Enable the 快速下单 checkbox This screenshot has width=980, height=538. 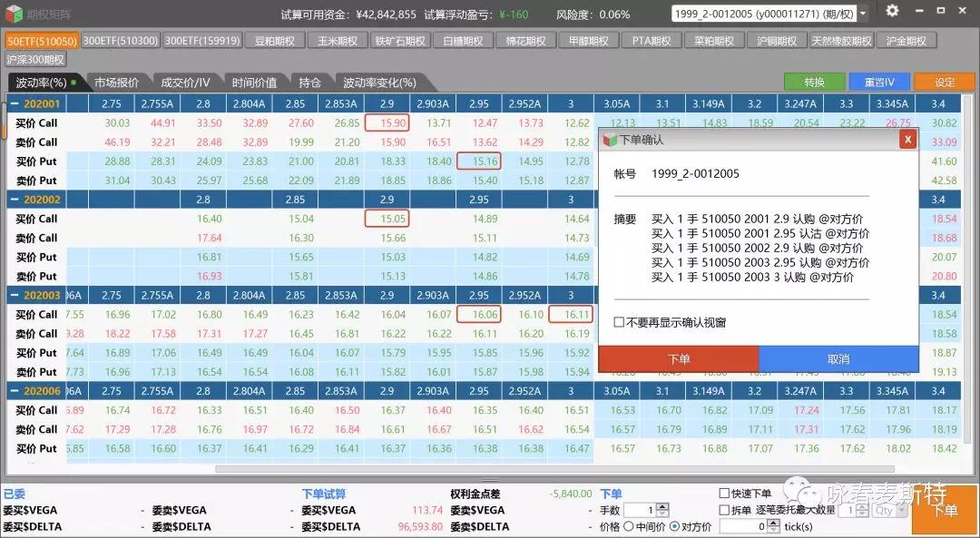pos(724,493)
